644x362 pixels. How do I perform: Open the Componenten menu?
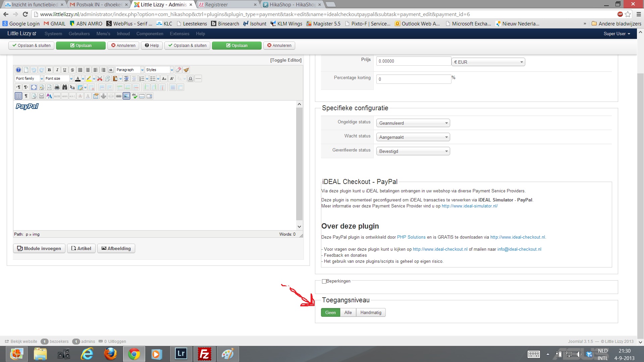click(x=150, y=34)
